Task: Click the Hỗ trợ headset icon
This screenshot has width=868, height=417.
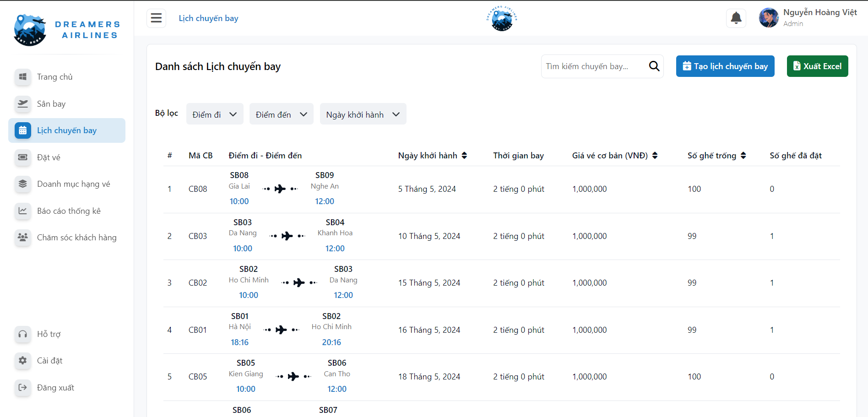Action: point(23,334)
